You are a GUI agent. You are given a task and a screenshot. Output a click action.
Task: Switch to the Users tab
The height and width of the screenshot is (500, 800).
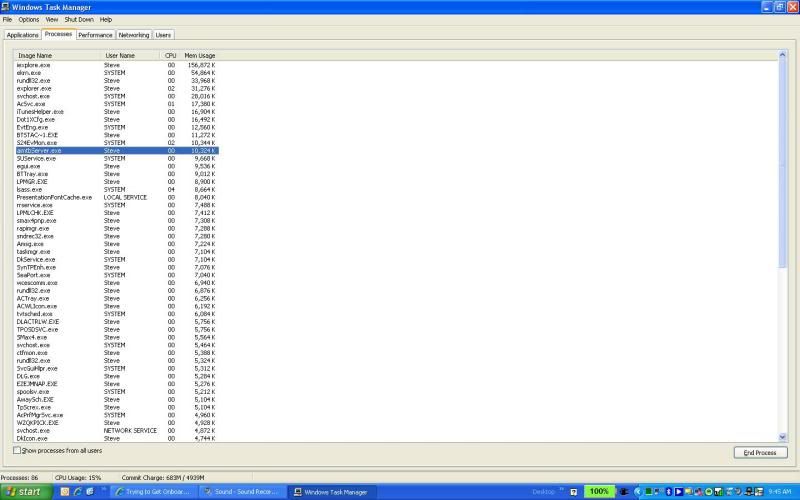pos(163,35)
